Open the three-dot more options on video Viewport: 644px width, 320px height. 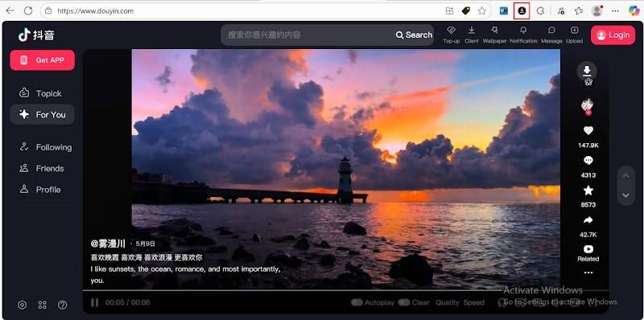(x=588, y=273)
